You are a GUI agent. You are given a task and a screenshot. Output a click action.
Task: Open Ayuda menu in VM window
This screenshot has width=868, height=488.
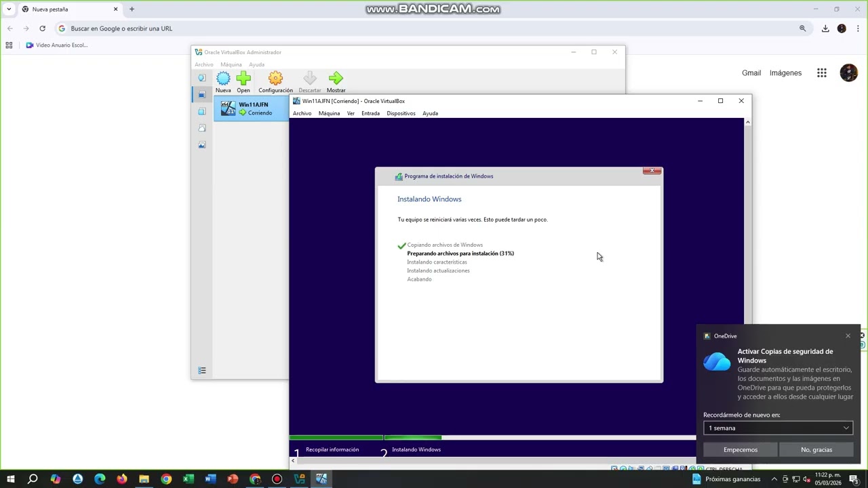[x=430, y=113]
